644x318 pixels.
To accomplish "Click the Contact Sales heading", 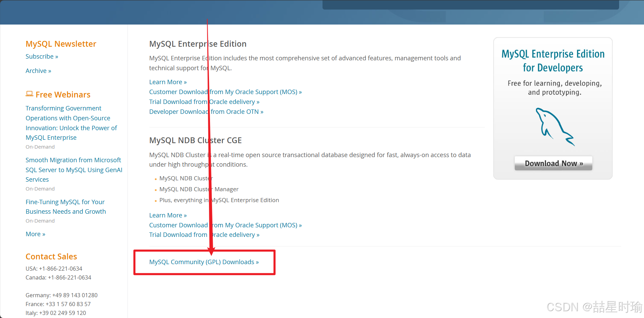I will pyautogui.click(x=51, y=257).
